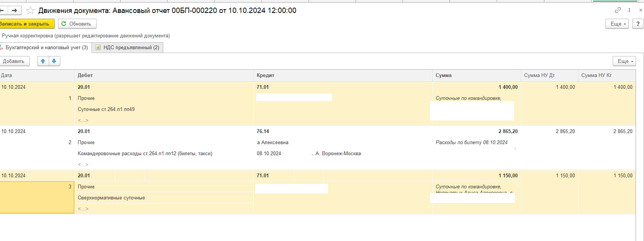Click the Дебет column header
The height and width of the screenshot is (241, 644).
(163, 76)
